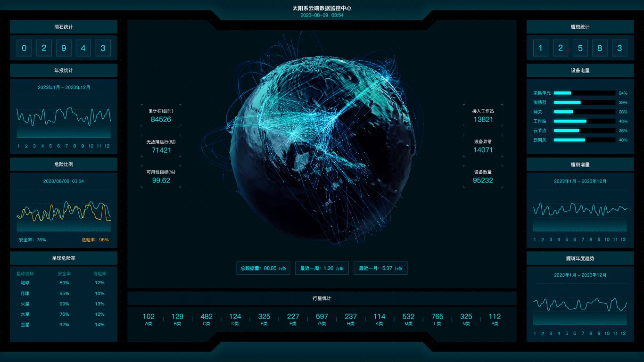
Task: Click digit 8 card in 耀斑统计
Action: click(600, 48)
